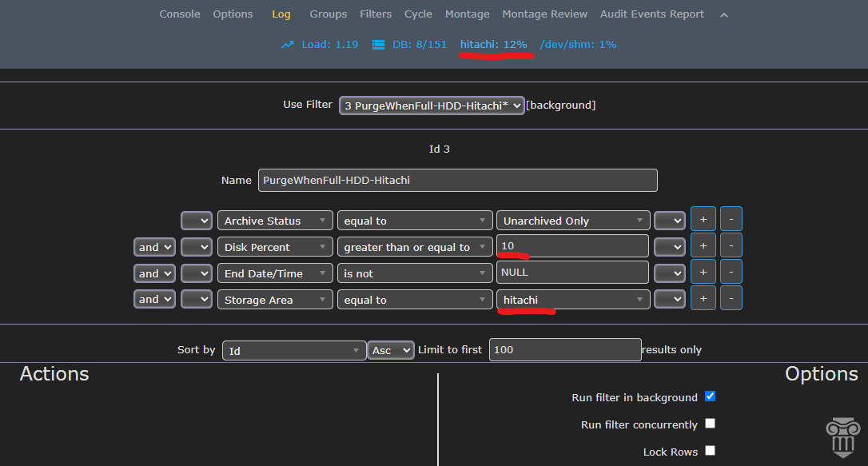Click the Limit to first results field
Viewport: 868px width, 466px height.
click(x=565, y=350)
